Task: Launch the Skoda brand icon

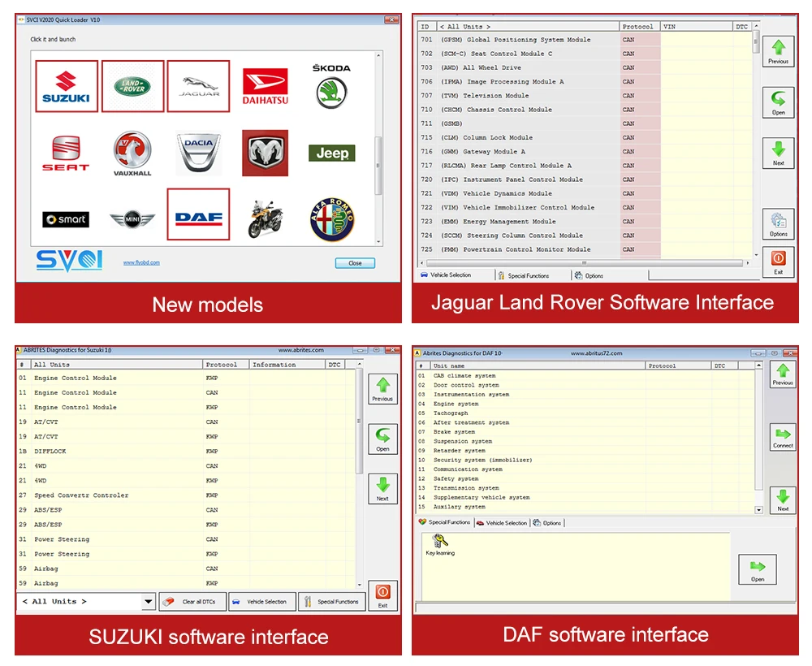Action: [x=331, y=86]
